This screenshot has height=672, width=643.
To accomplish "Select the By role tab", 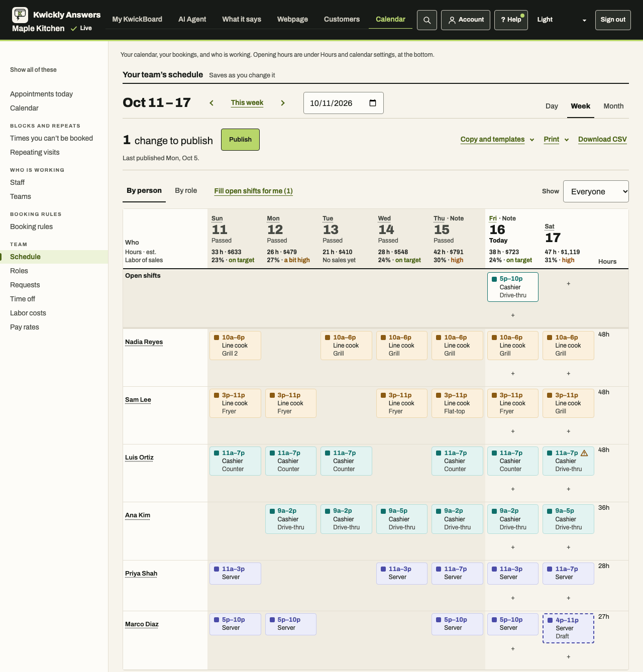I will point(186,191).
